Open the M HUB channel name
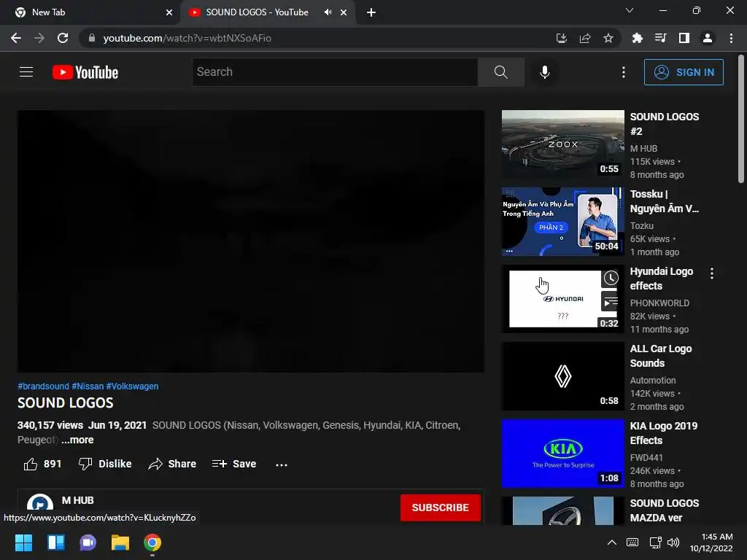Viewport: 747px width, 560px height. tap(77, 500)
